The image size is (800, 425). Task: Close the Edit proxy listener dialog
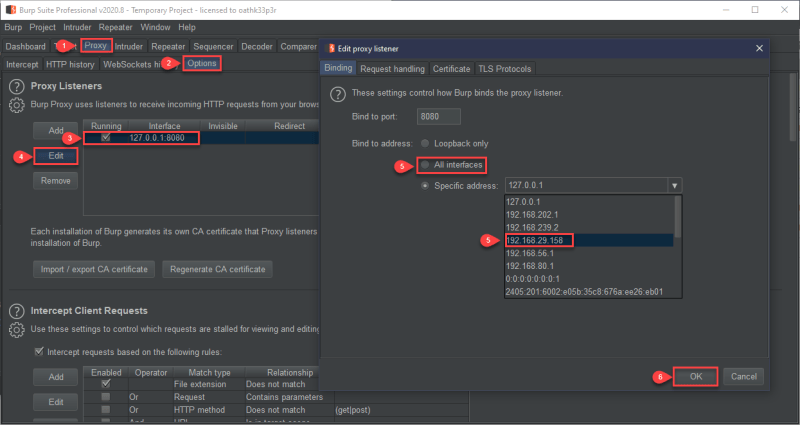tap(759, 48)
